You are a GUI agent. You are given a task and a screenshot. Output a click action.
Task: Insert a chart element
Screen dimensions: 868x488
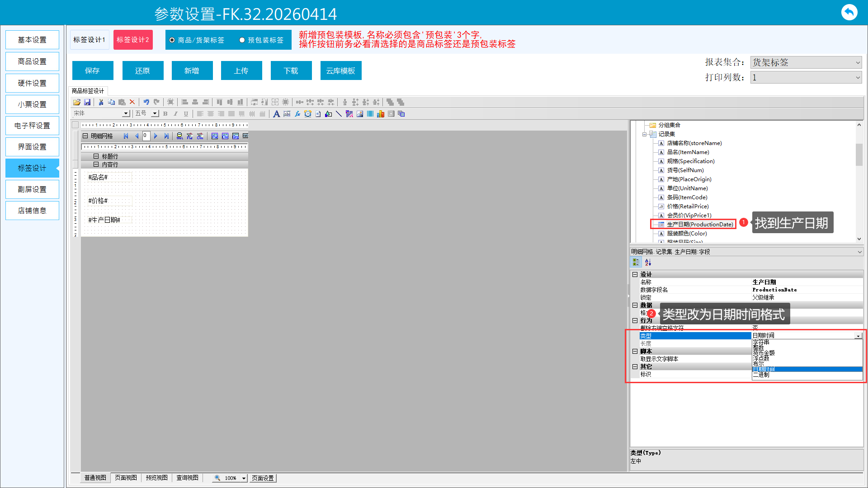(381, 114)
